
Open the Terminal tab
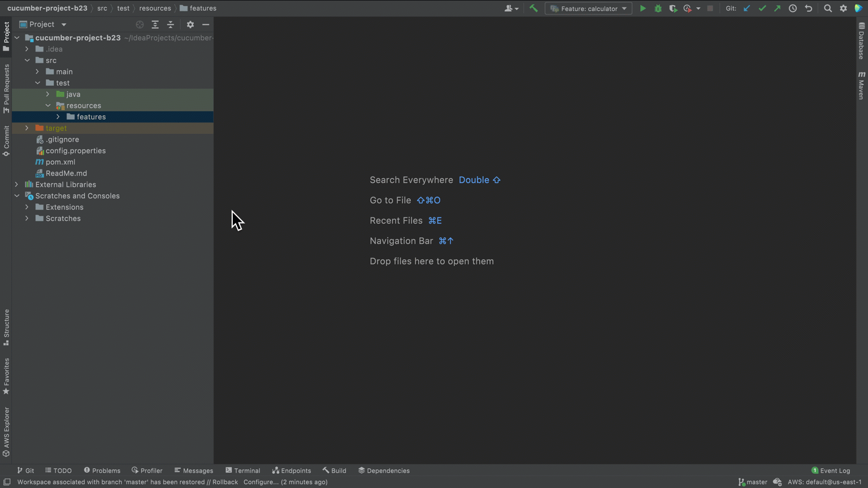[242, 470]
